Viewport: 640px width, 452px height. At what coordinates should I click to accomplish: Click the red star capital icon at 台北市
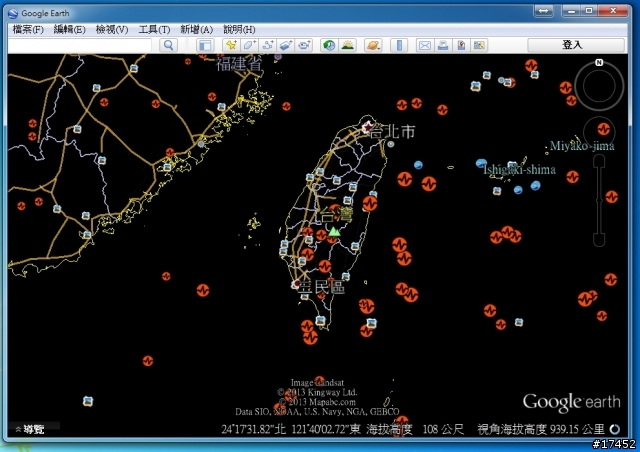(x=367, y=127)
